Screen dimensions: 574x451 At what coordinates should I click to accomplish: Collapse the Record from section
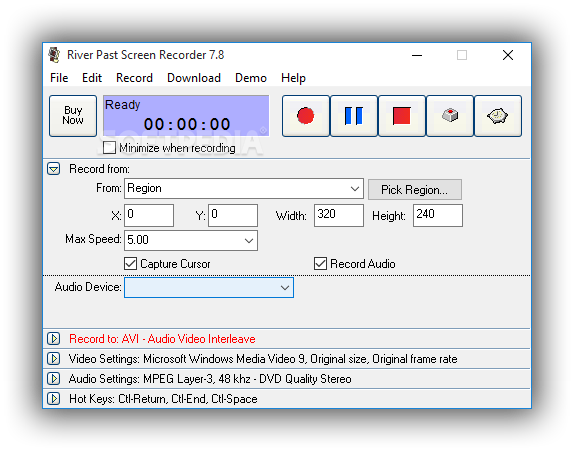coord(53,169)
